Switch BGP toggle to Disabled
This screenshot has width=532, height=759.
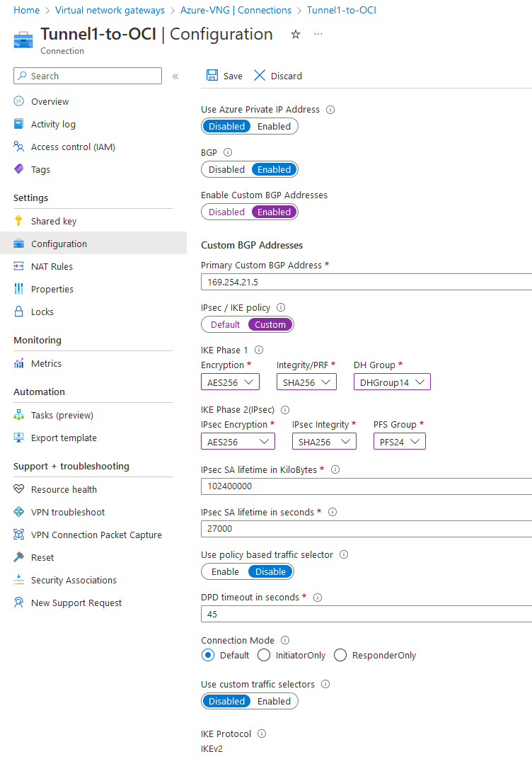pos(226,170)
